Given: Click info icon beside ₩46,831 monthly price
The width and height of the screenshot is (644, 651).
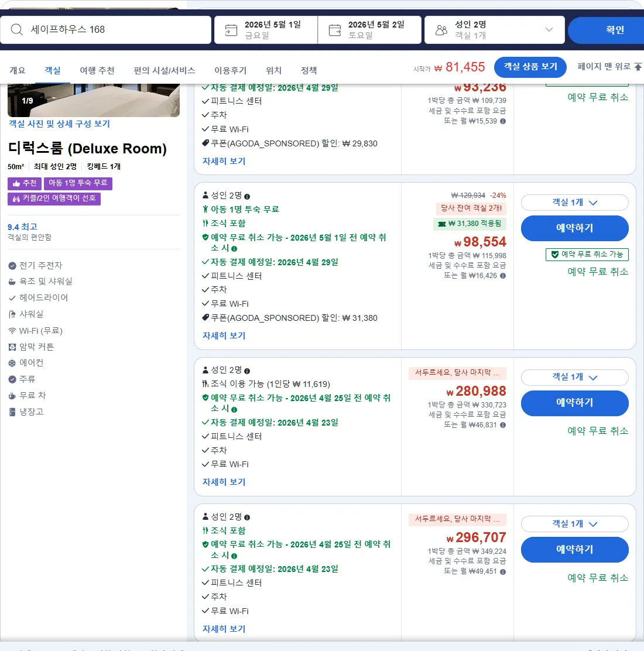Looking at the screenshot, I should (503, 425).
